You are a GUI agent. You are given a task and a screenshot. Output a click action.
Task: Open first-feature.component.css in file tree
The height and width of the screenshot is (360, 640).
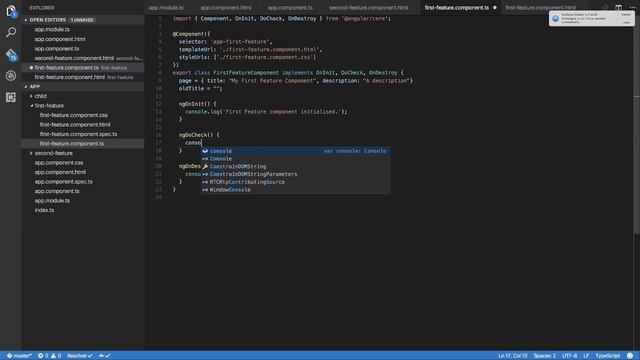pyautogui.click(x=82, y=115)
